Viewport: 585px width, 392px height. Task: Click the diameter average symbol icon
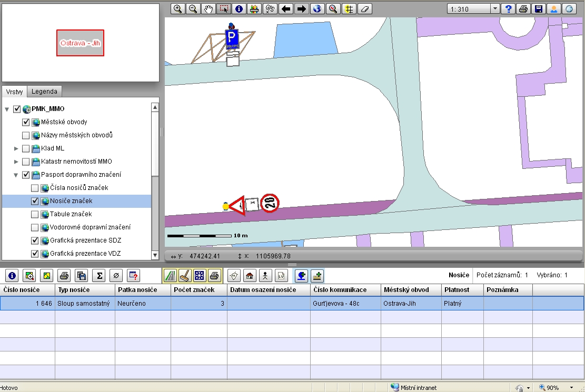coord(116,276)
